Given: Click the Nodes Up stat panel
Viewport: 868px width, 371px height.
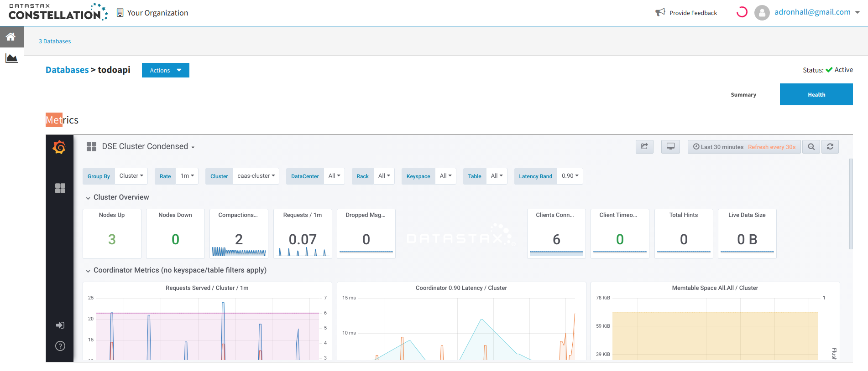Looking at the screenshot, I should coord(112,234).
